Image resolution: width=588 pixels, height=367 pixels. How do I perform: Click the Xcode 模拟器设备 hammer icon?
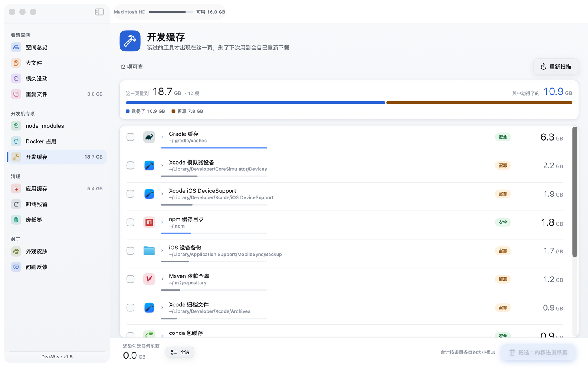149,166
